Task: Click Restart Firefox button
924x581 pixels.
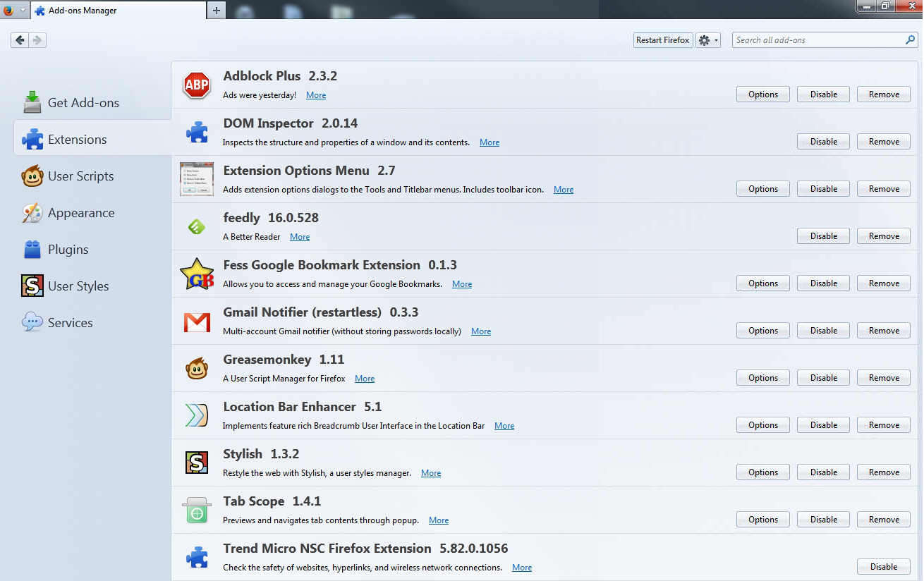Action: [663, 40]
